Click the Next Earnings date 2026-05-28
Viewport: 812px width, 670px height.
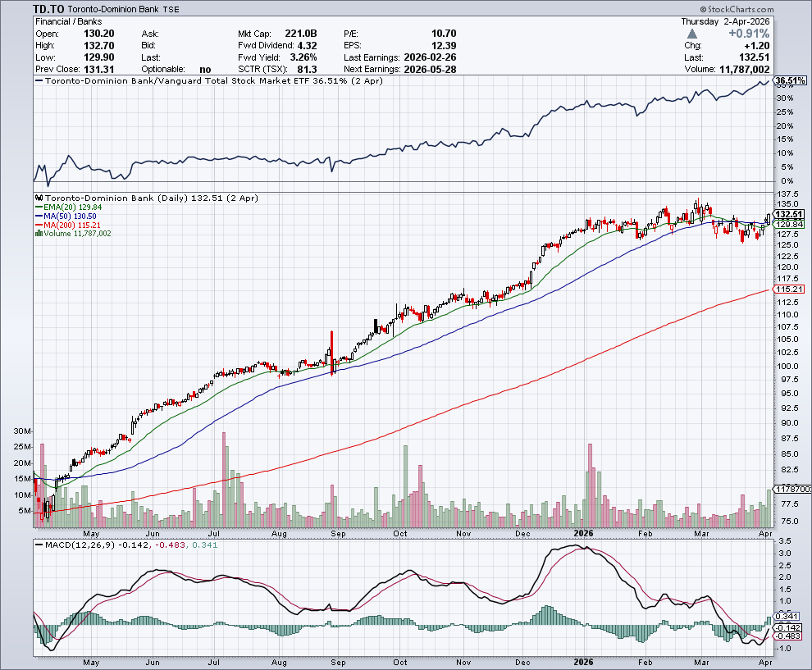tap(430, 70)
